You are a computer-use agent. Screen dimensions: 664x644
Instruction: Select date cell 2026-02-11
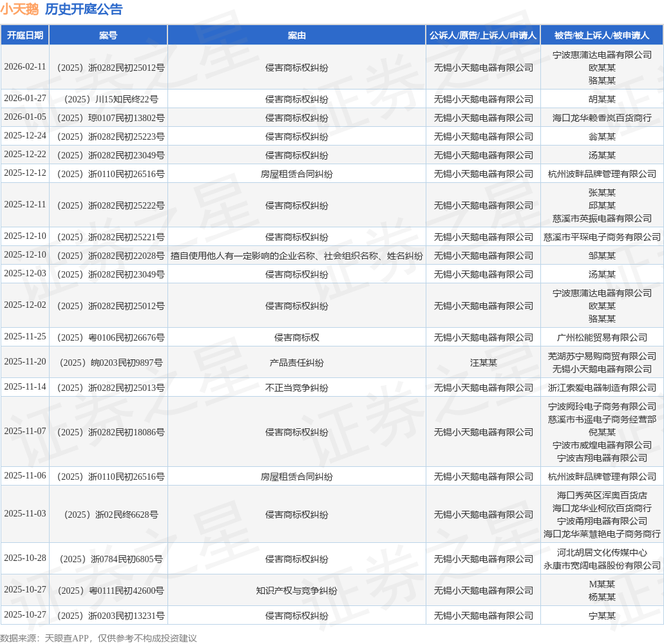click(25, 67)
